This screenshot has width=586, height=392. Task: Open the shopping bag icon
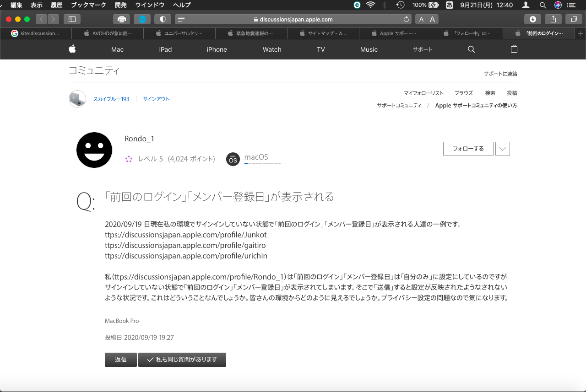514,49
